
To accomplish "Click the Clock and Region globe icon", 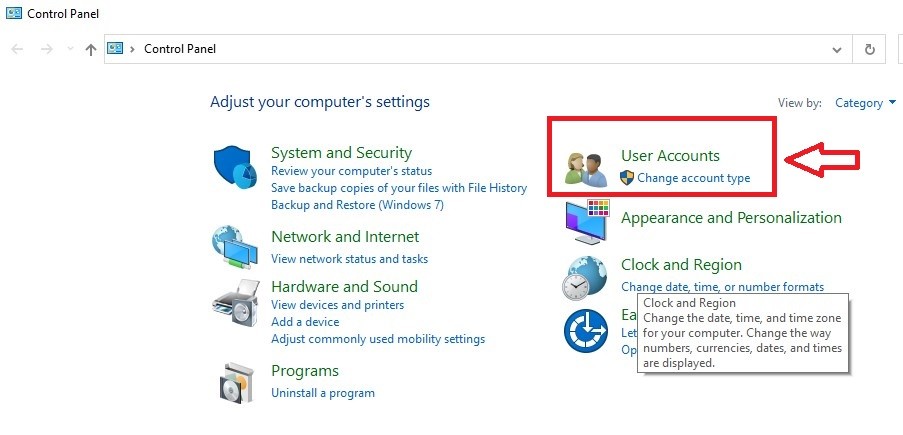I will [x=586, y=276].
